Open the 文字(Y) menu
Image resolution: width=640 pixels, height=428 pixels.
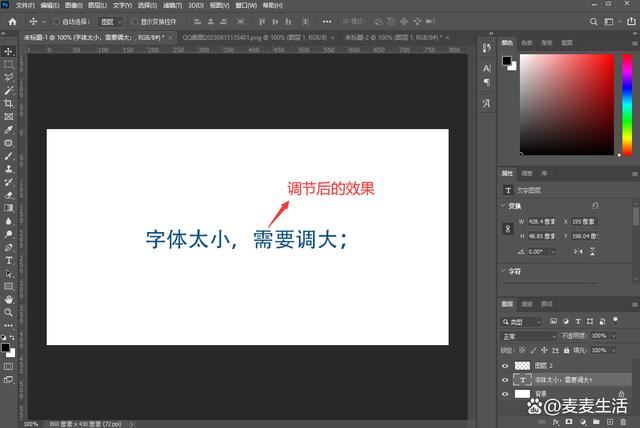coord(122,5)
